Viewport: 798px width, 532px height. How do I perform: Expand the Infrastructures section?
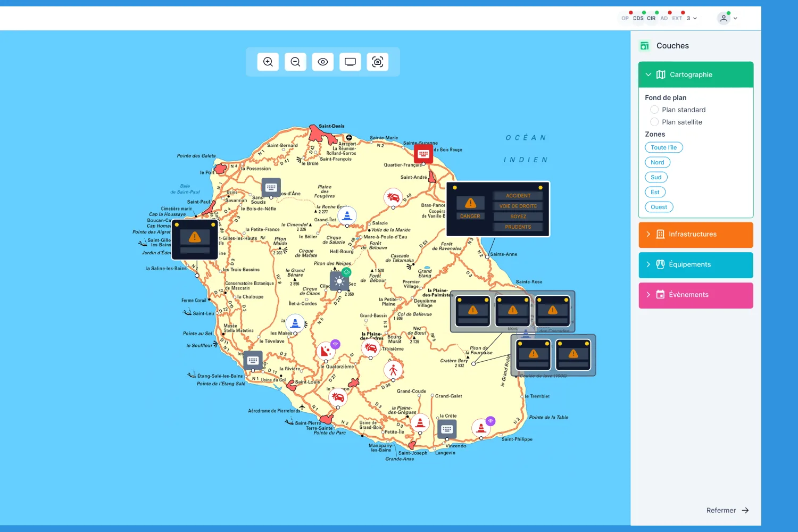pos(696,235)
